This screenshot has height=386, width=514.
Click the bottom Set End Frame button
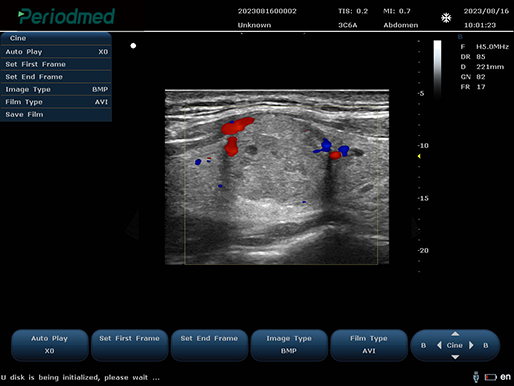[209, 345]
